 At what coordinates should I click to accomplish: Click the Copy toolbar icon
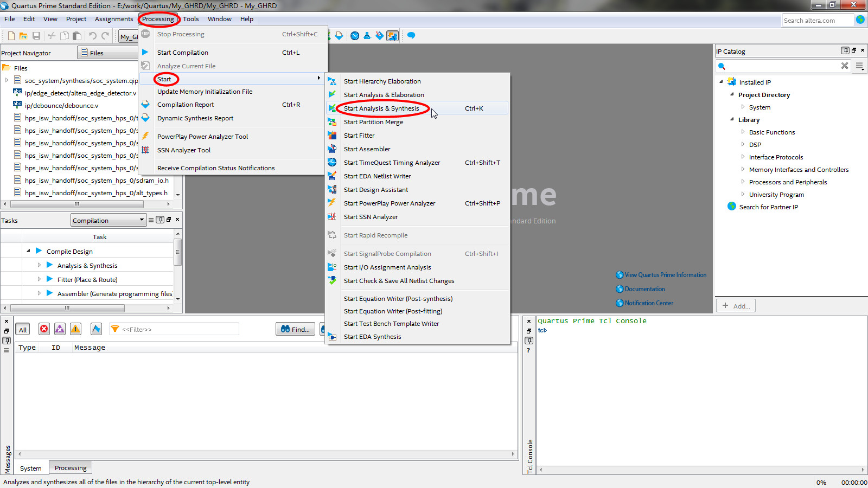pyautogui.click(x=64, y=36)
